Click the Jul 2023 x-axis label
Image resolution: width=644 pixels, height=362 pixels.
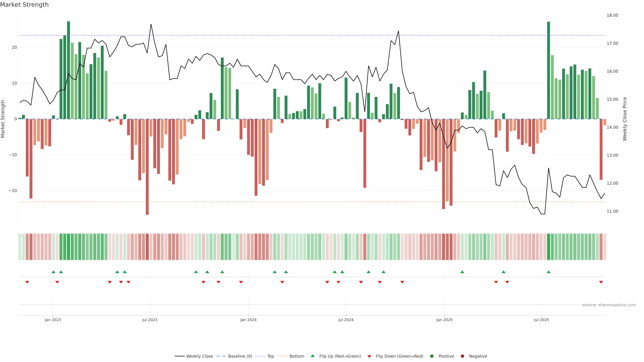[150, 320]
